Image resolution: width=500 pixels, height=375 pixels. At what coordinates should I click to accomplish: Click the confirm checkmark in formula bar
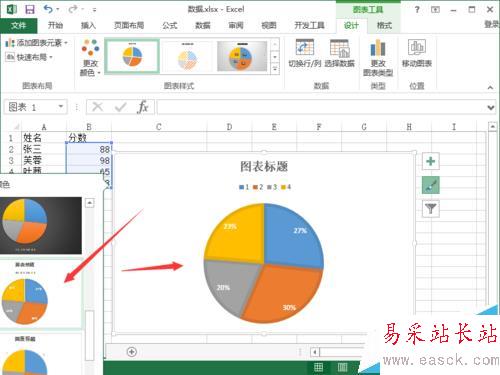[120, 107]
